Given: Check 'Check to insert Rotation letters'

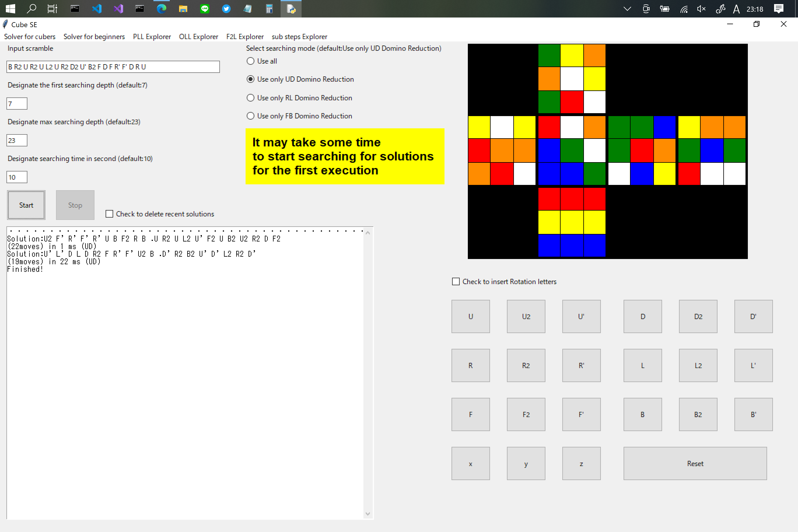Looking at the screenshot, I should point(456,281).
